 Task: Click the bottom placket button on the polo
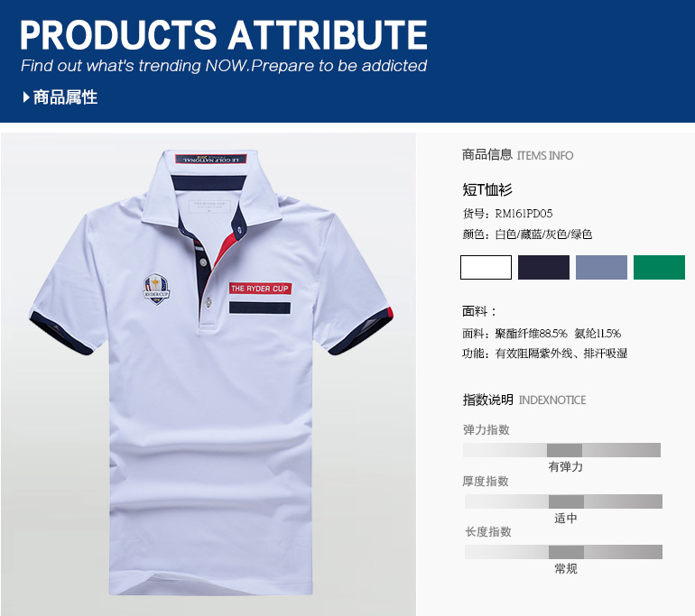point(208,302)
